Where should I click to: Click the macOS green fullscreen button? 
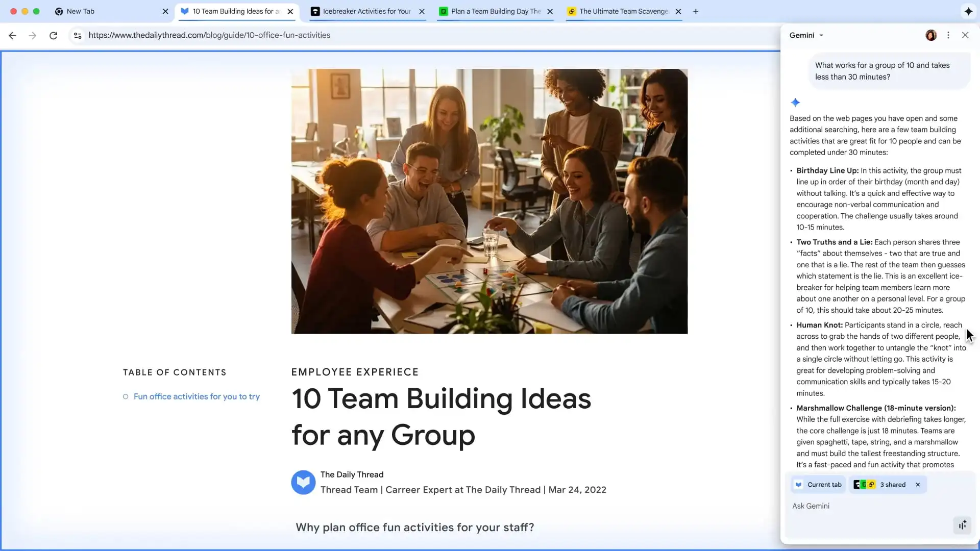pyautogui.click(x=36, y=11)
